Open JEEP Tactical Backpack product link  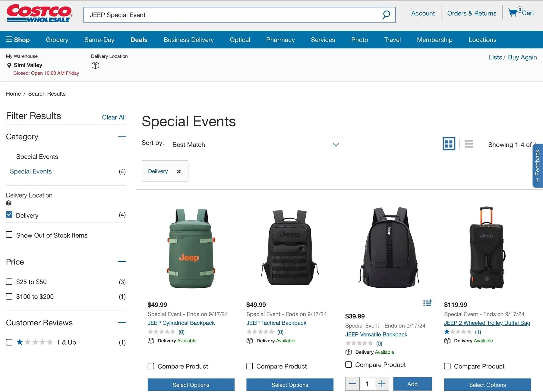click(276, 323)
